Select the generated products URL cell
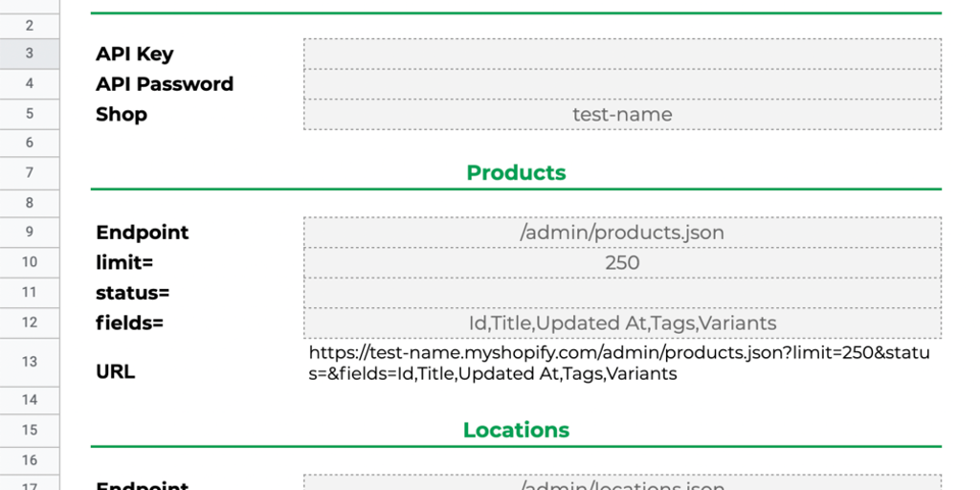980x490 pixels. [620, 363]
